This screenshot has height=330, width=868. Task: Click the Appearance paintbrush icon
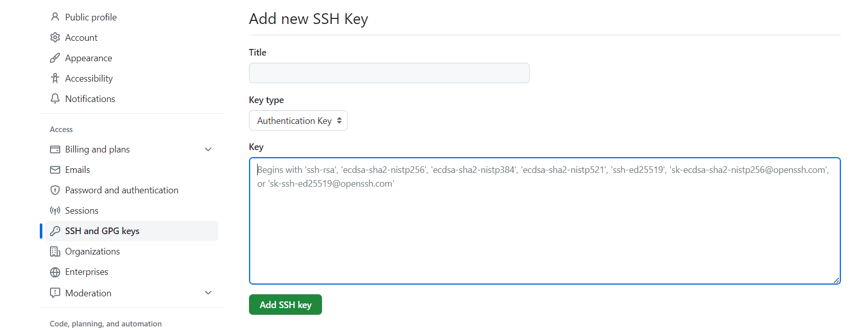point(55,58)
